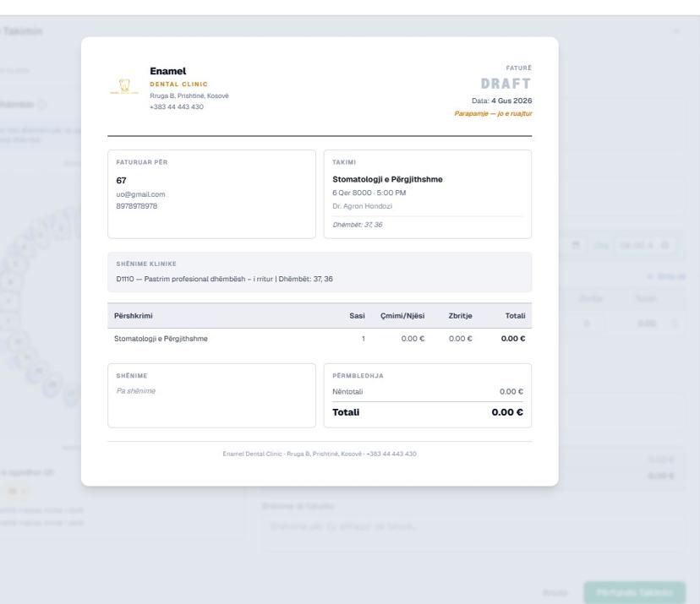Click the 'Përshkrimi' column header

pyautogui.click(x=133, y=316)
